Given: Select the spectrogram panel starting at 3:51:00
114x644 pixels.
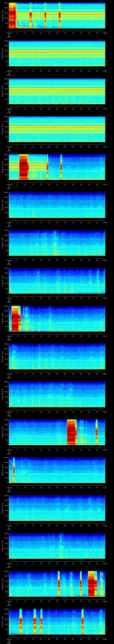Looking at the screenshot, I should (57, 508).
